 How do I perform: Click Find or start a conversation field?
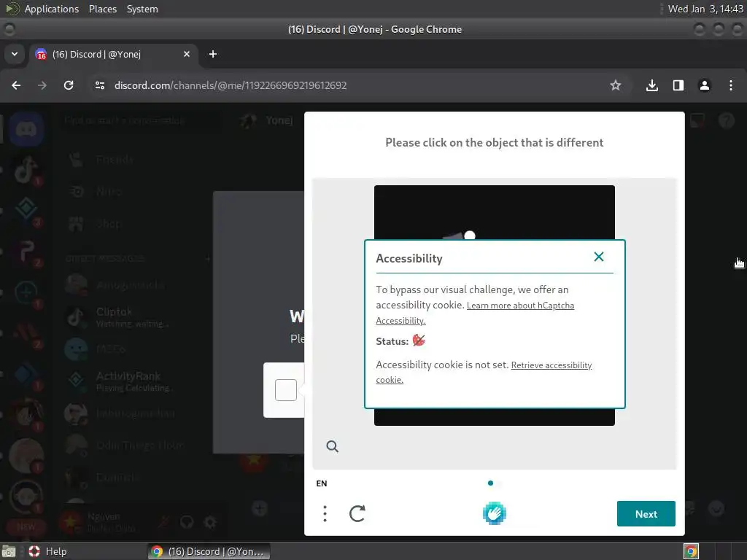141,120
